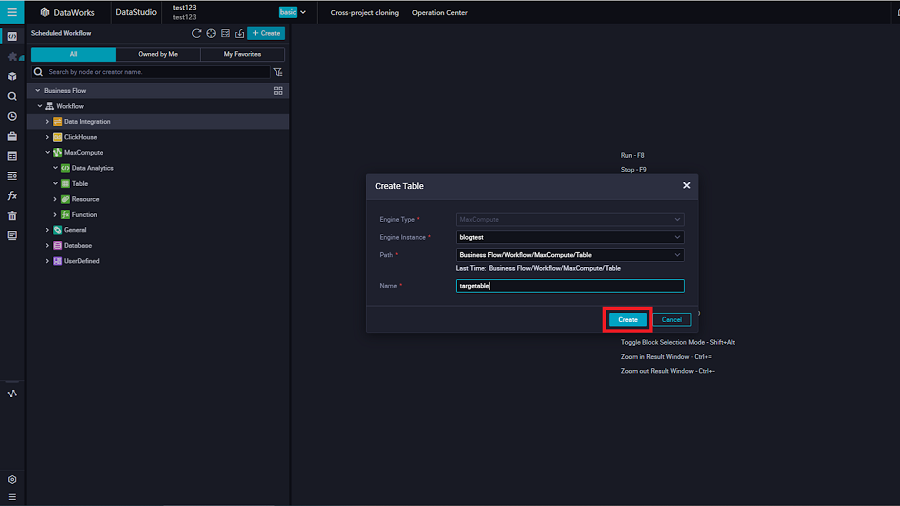Click the filter icon beside search box
The width and height of the screenshot is (900, 506).
[278, 72]
